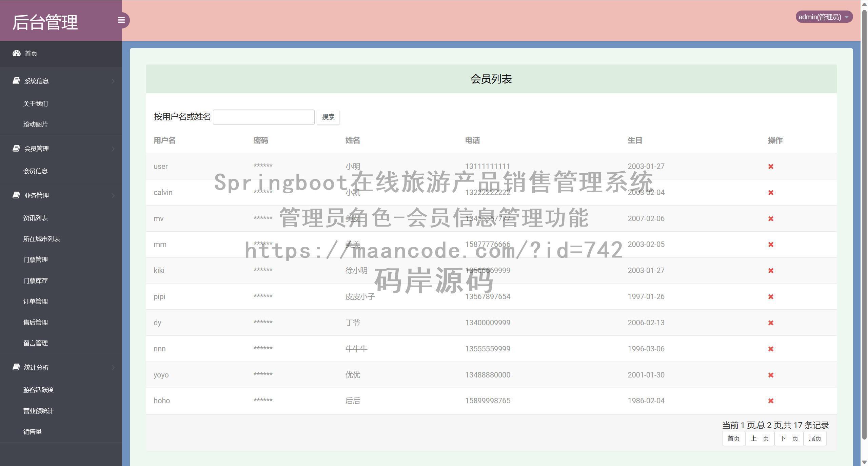Collapse the 会员管理 section chevron

(113, 149)
